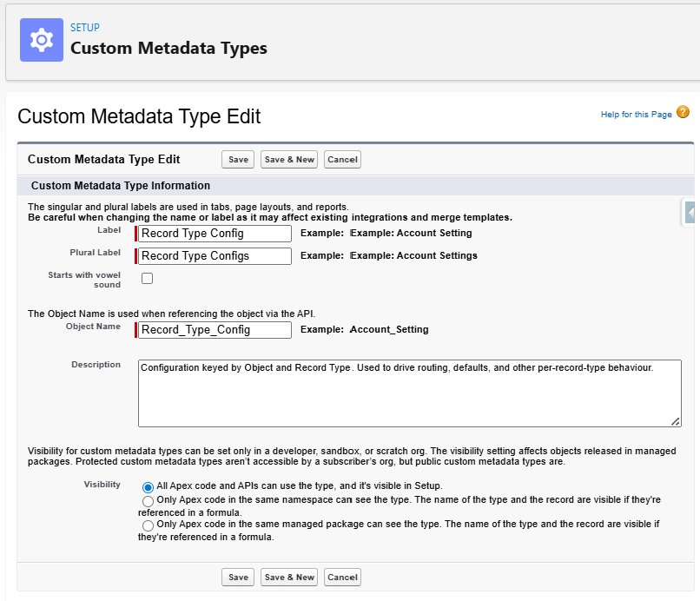Collapse the right sidebar arrow

pos(690,210)
